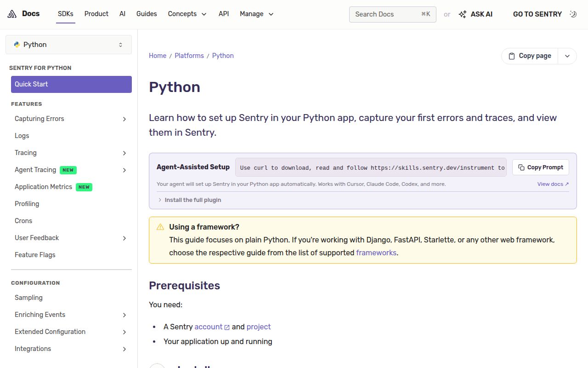Open the Sentry account link
This screenshot has height=368, width=588.
coord(209,327)
